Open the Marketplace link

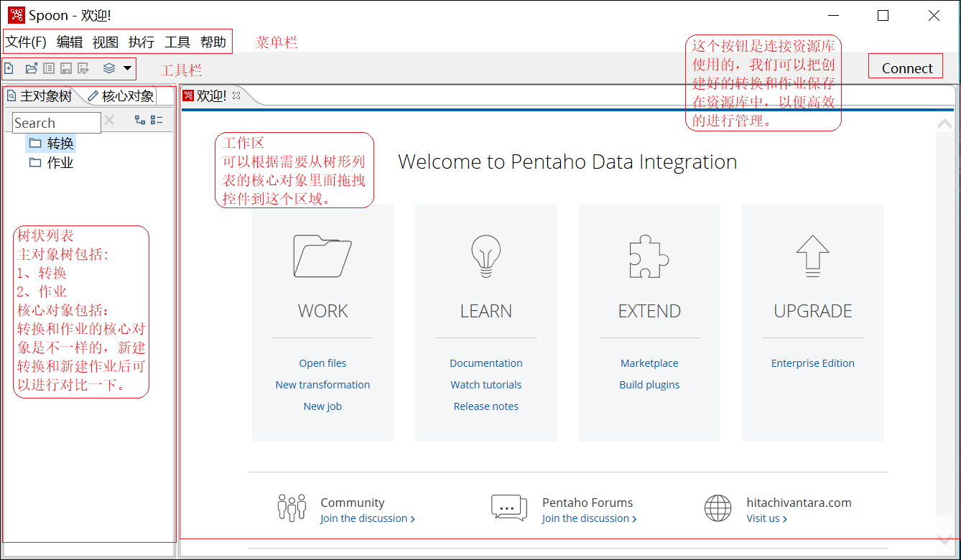[x=649, y=363]
